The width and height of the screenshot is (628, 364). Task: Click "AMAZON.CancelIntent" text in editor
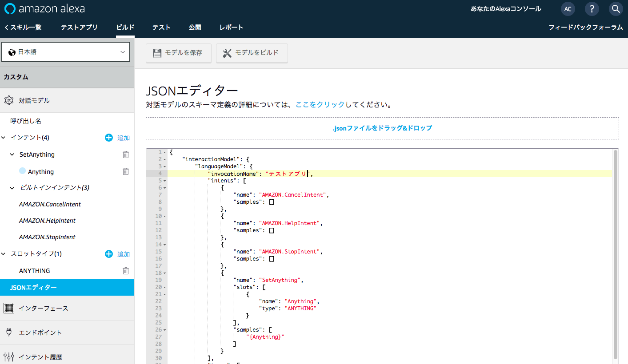pyautogui.click(x=293, y=195)
